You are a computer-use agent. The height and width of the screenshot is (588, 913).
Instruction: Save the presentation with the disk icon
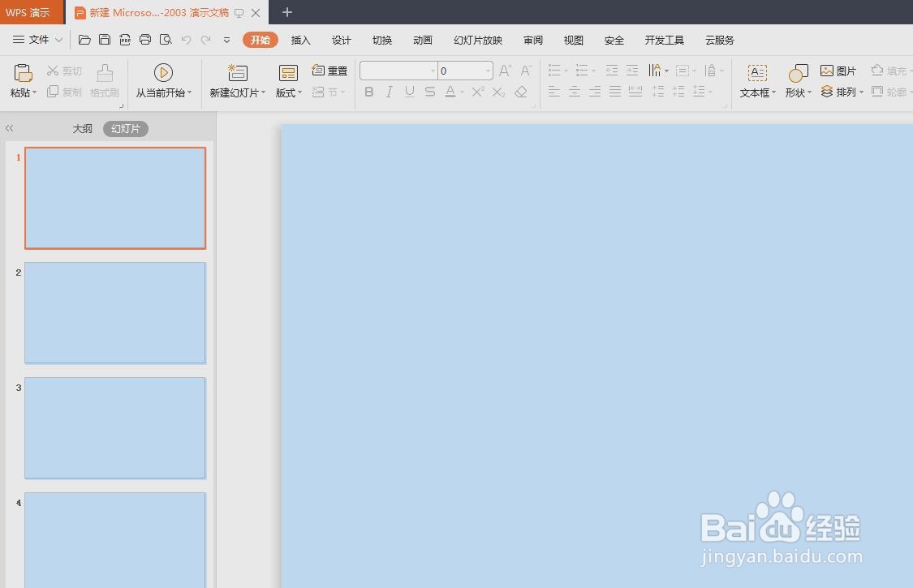[105, 40]
